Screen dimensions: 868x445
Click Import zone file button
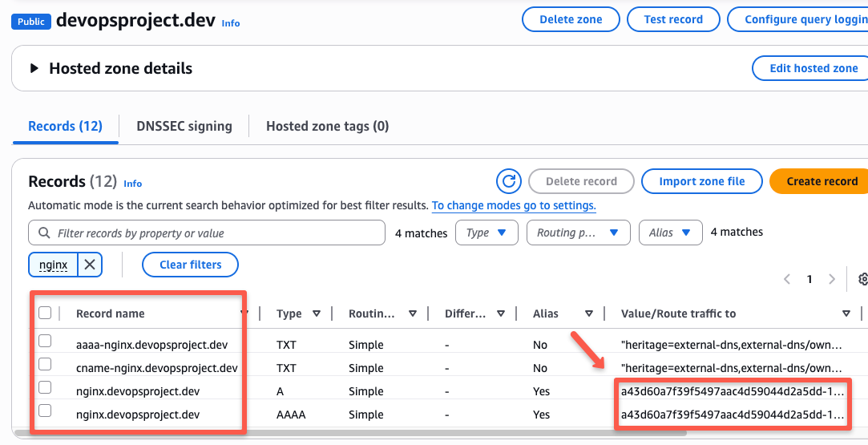(702, 181)
